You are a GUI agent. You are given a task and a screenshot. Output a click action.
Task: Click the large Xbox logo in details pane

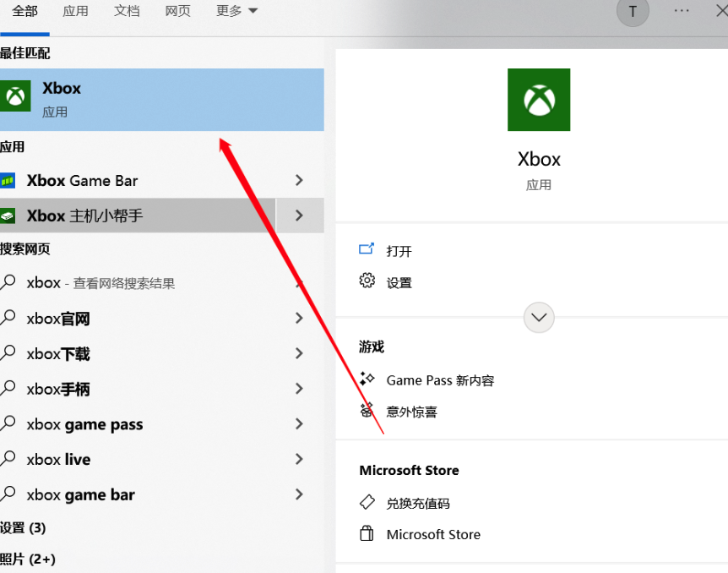click(539, 100)
